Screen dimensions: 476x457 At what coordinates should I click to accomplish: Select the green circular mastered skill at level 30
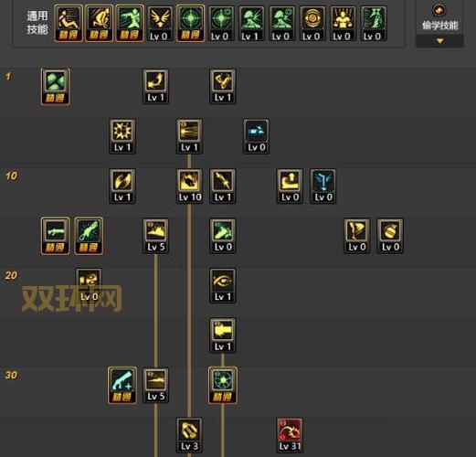pyautogui.click(x=223, y=385)
